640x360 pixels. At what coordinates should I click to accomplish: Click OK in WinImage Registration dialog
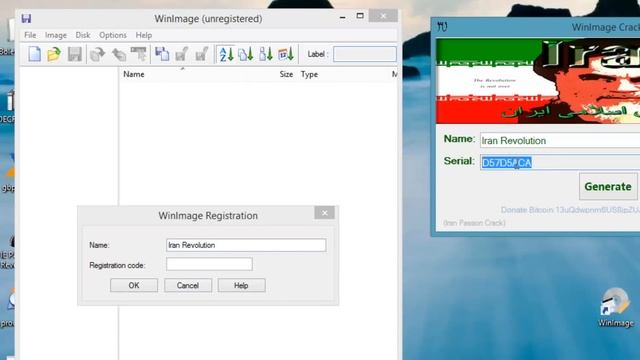pyautogui.click(x=134, y=285)
